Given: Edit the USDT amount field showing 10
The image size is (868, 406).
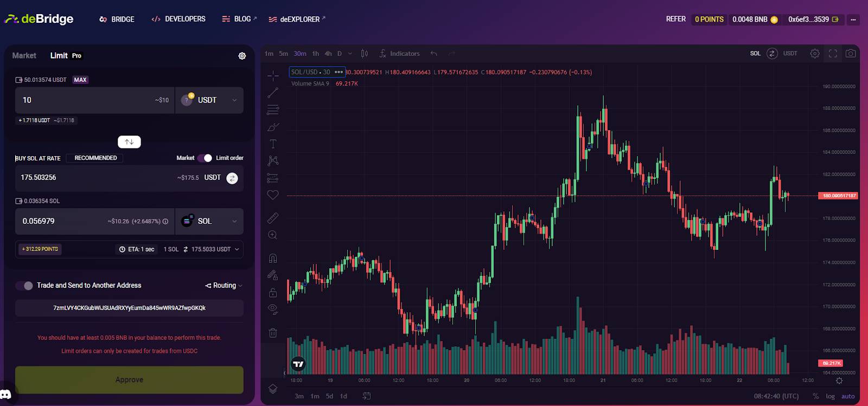Looking at the screenshot, I should click(95, 100).
